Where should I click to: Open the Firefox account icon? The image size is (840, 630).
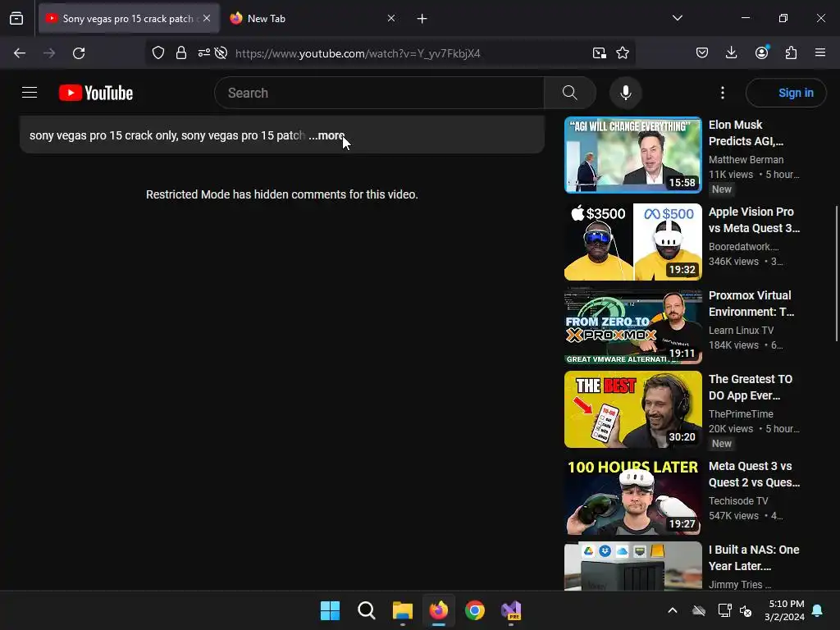coord(762,52)
